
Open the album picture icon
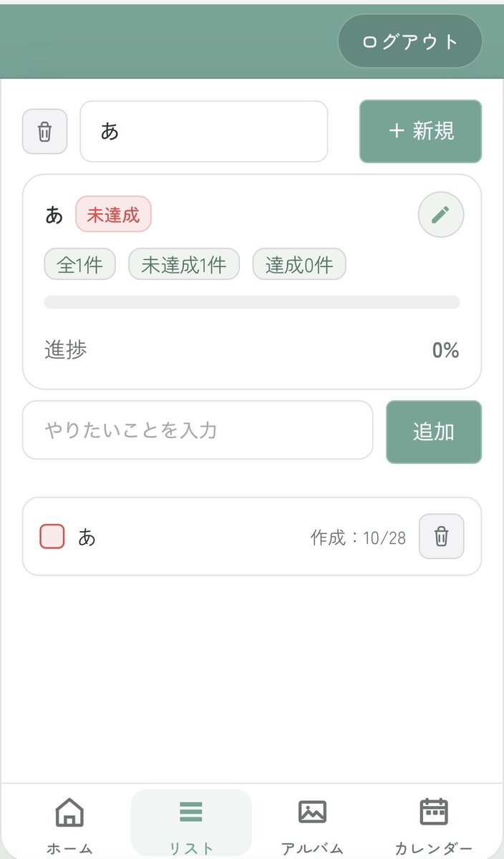click(312, 812)
